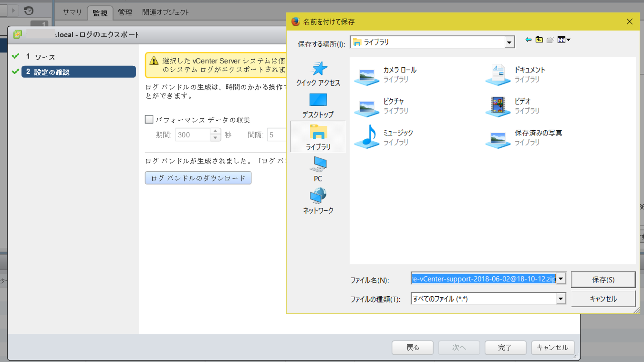644x362 pixels.
Task: Select デスクトップ in the places bar
Action: [x=318, y=106]
